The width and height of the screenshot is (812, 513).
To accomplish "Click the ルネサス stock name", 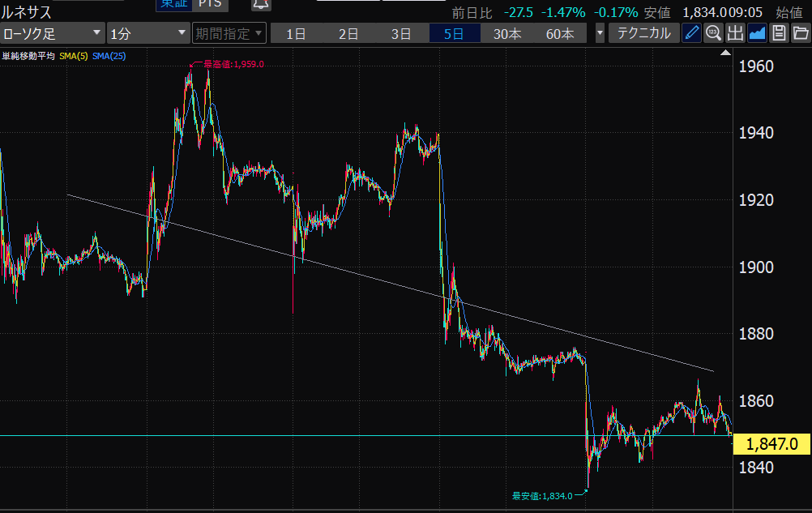I will [27, 11].
